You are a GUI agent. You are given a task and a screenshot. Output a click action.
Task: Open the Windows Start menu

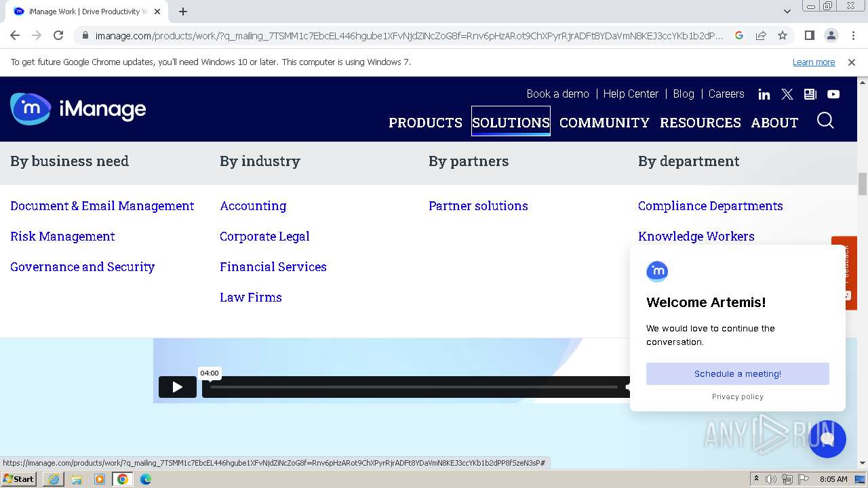19,479
